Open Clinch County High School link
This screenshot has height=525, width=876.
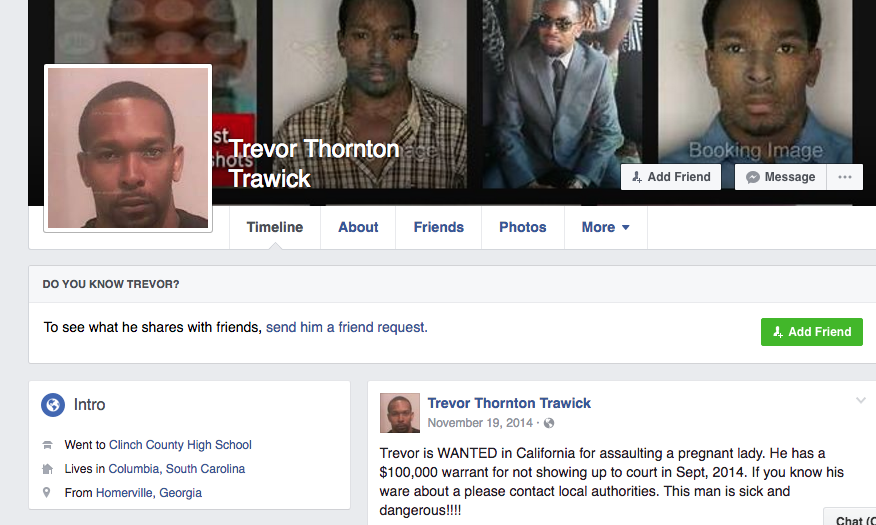coord(180,445)
